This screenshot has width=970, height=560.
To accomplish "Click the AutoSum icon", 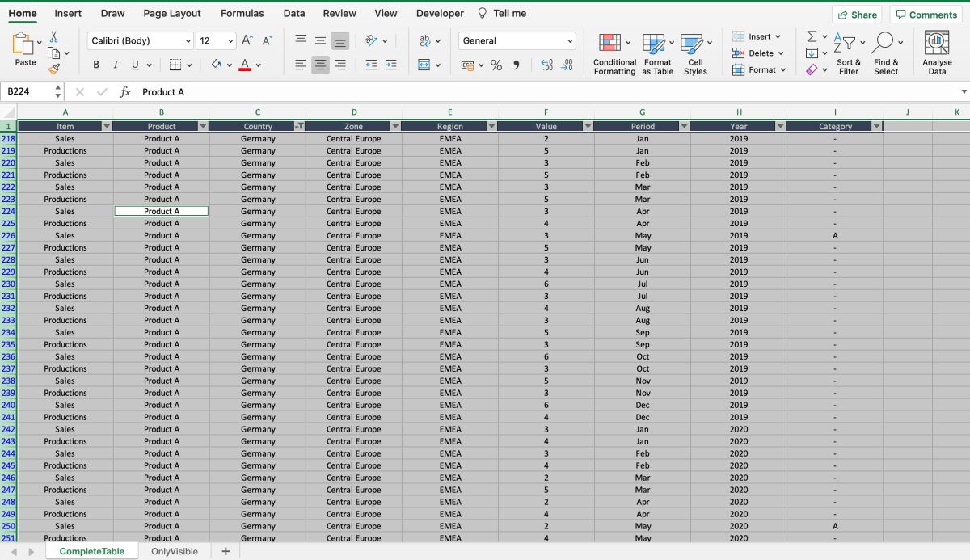I will [x=811, y=35].
